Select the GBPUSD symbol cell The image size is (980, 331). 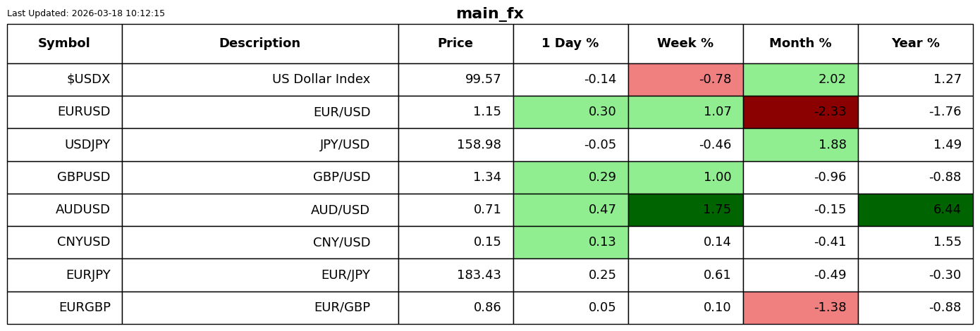coord(64,177)
